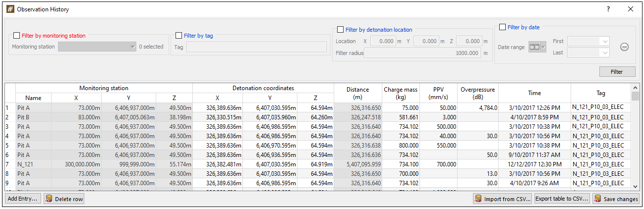Click the Monitoring station group header

(x=104, y=88)
